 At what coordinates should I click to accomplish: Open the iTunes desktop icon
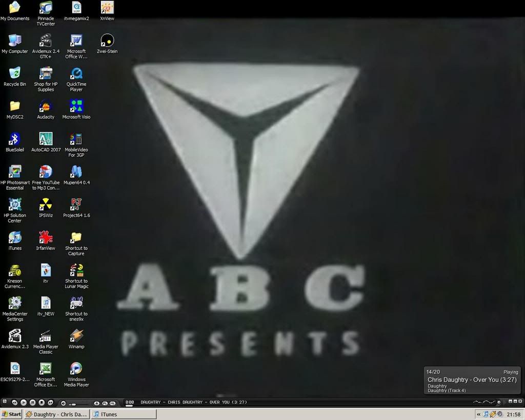(x=15, y=241)
